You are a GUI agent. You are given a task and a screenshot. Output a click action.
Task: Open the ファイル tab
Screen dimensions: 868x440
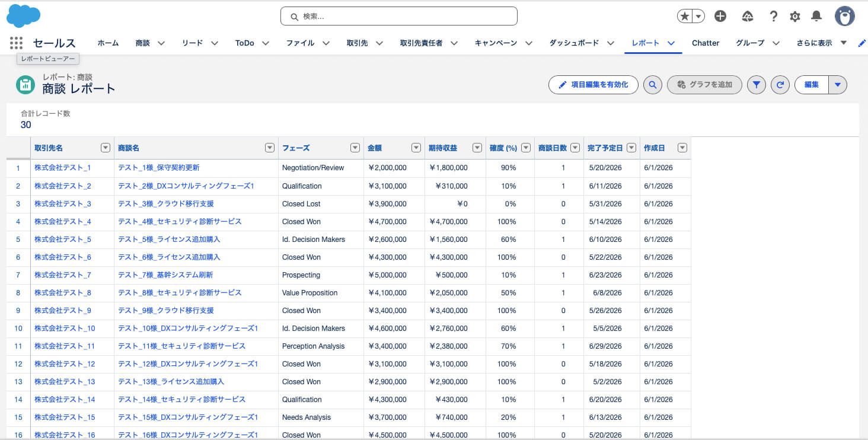300,43
